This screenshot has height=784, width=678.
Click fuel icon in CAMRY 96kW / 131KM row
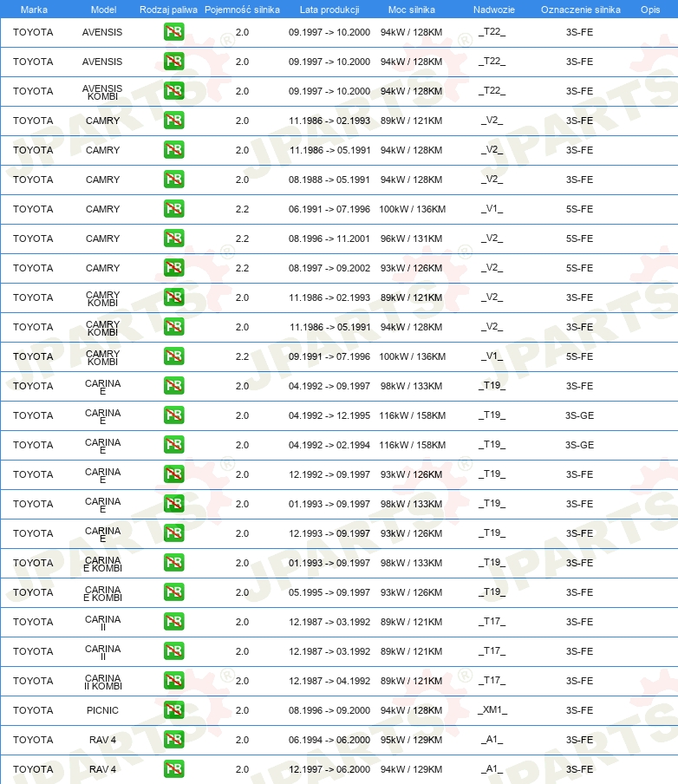174,238
